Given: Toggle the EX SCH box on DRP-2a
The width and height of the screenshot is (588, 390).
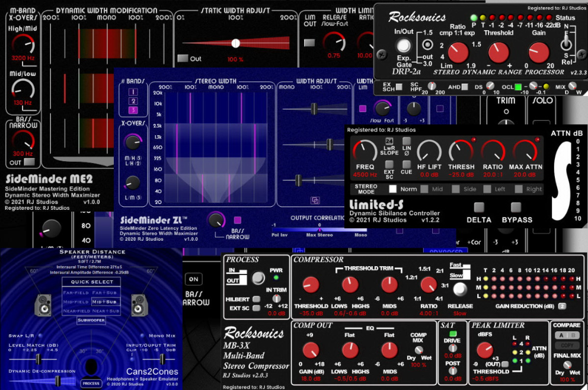Looking at the screenshot, I should pyautogui.click(x=400, y=87).
